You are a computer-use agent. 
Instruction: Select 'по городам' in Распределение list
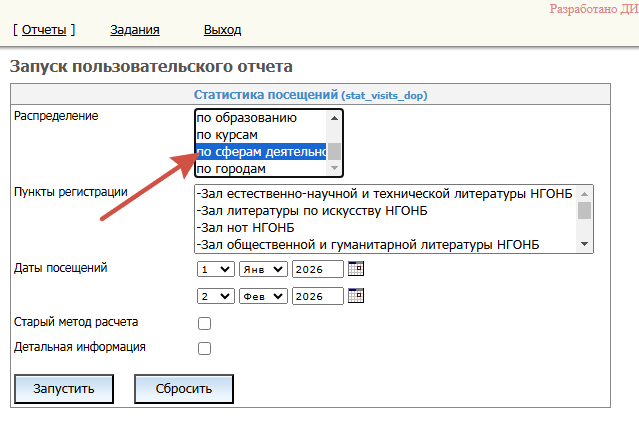click(261, 168)
